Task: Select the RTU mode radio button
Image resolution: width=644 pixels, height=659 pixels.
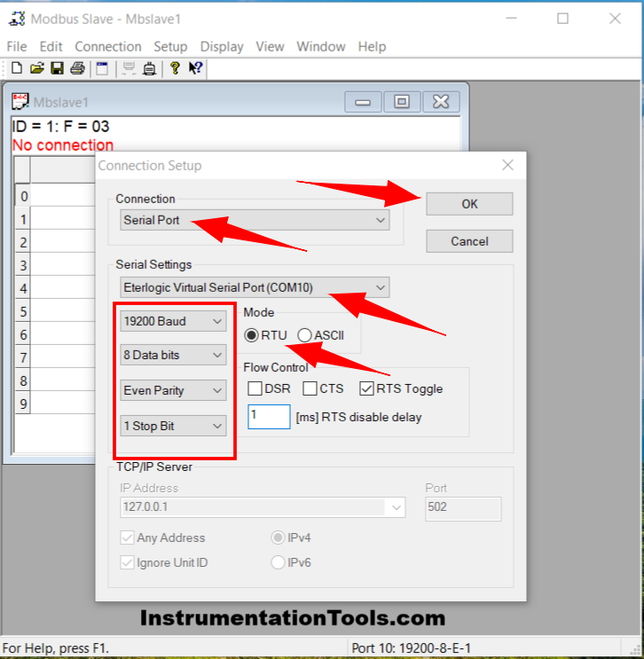Action: click(251, 335)
